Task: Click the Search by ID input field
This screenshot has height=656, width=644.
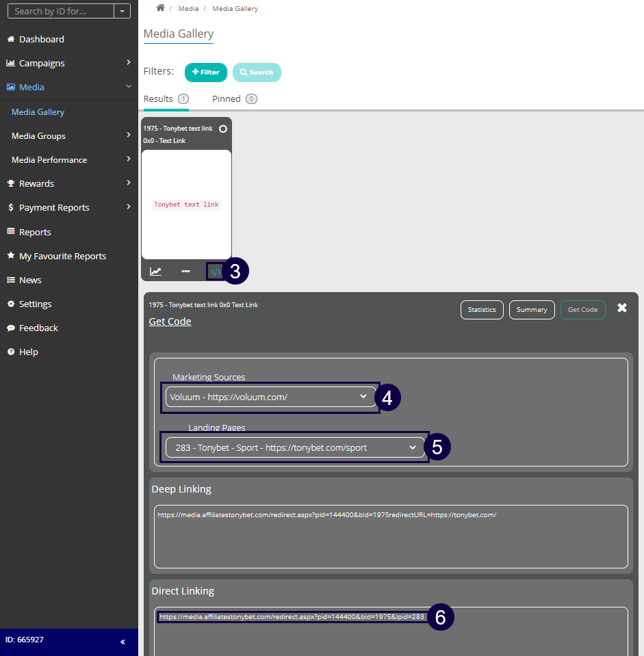Action: tap(60, 11)
